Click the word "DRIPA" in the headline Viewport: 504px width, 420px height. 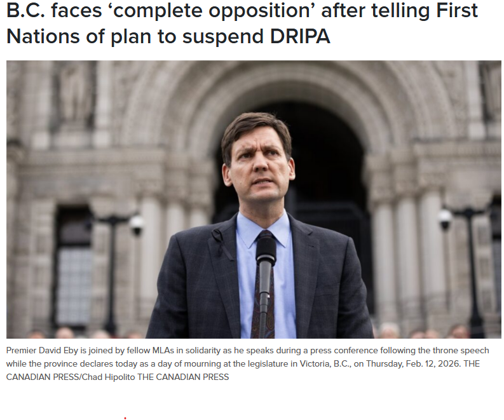(x=300, y=36)
